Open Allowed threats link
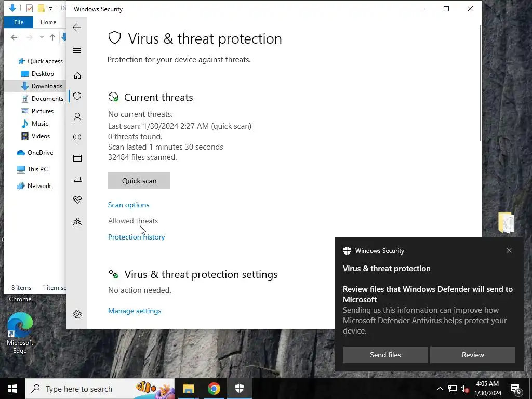 click(x=133, y=221)
